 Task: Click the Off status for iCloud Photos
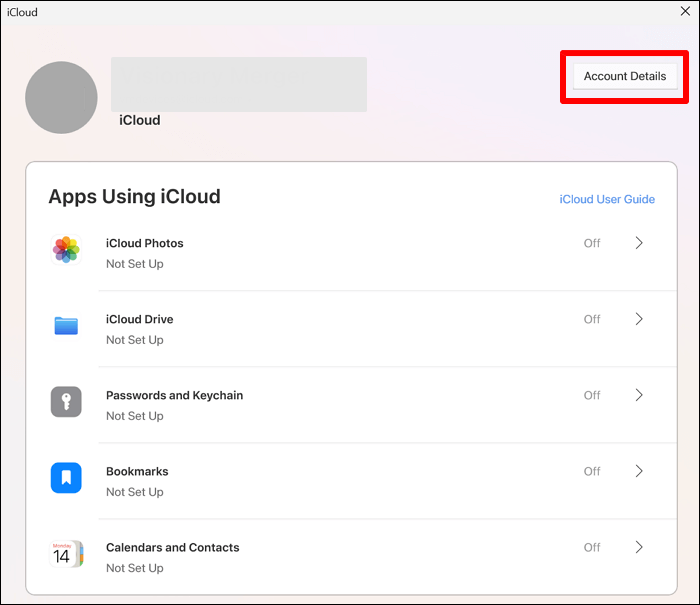coord(592,243)
